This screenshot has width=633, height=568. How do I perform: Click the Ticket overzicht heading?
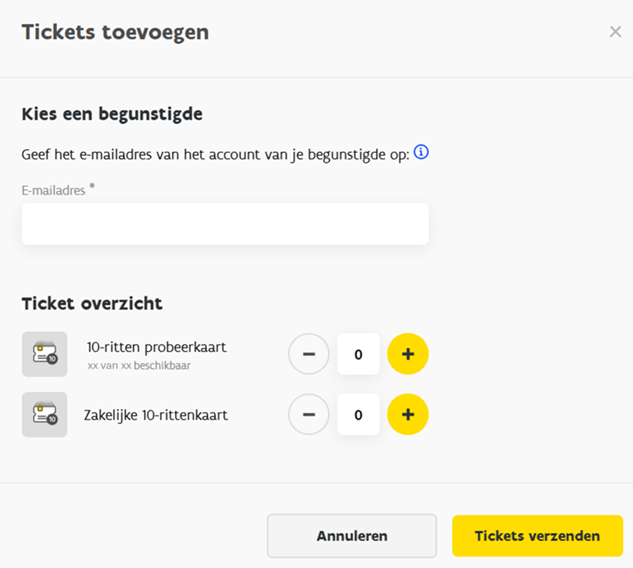click(x=92, y=303)
